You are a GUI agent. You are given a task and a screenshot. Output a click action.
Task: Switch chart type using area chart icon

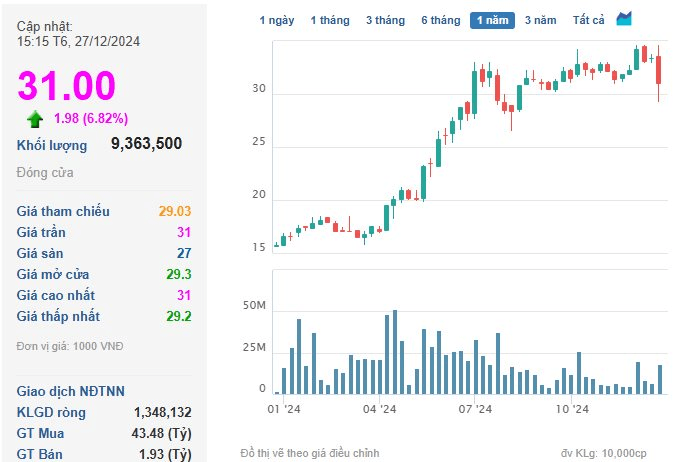(624, 19)
